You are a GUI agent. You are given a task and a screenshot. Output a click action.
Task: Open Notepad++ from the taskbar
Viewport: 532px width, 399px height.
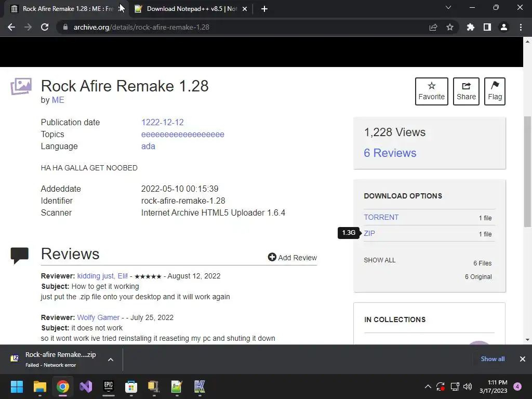[177, 387]
